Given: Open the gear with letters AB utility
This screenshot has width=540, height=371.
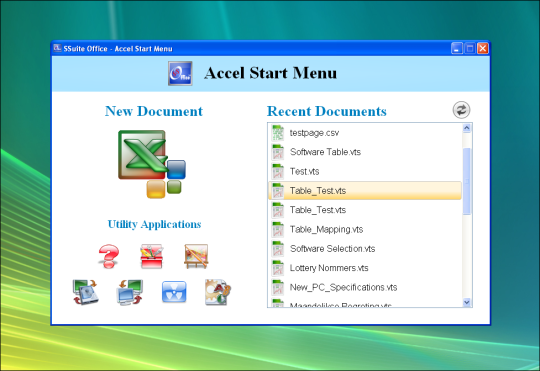Looking at the screenshot, I should point(218,292).
